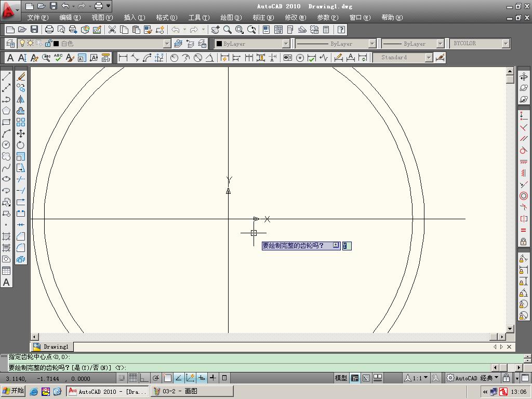532x399 pixels.
Task: Toggle Grid display in status bar
Action: tap(133, 378)
